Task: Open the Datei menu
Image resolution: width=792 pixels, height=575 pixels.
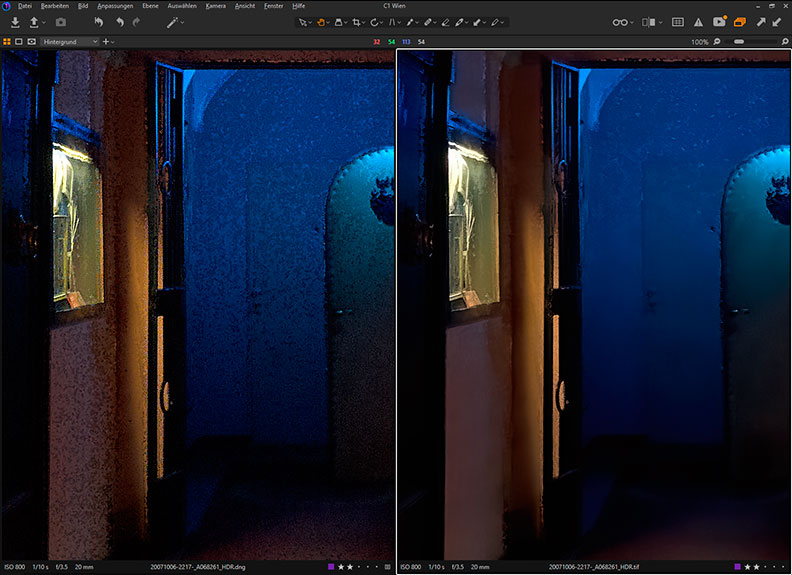Action: [x=25, y=6]
